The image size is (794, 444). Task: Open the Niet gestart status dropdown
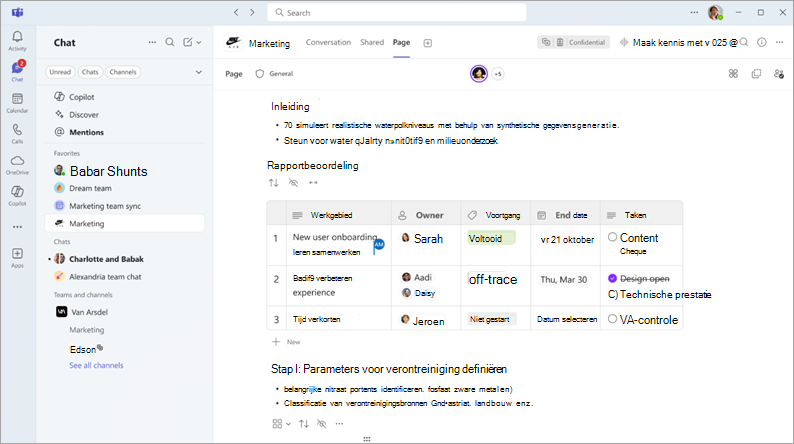click(x=491, y=319)
